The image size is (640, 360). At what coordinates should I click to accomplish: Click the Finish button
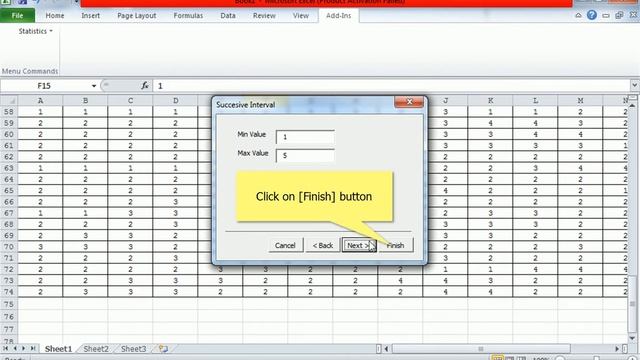pos(396,245)
